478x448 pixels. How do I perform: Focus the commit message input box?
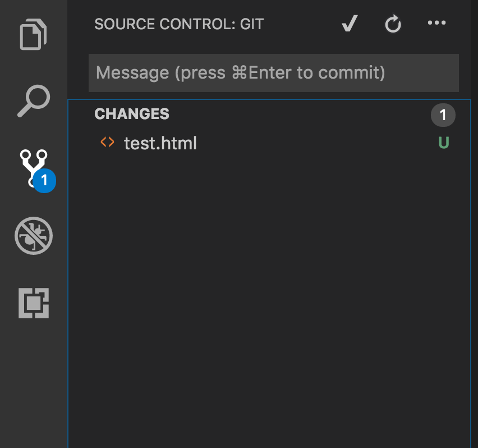273,73
